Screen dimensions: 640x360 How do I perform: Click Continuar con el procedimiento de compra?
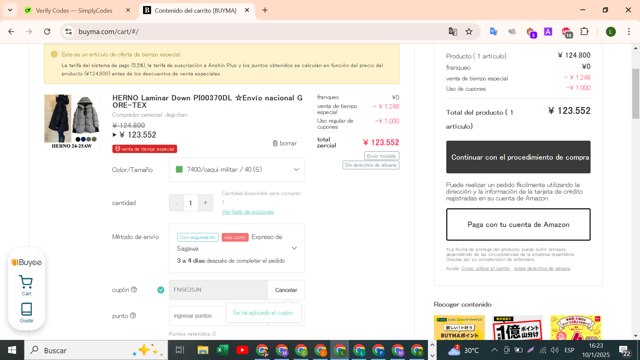pos(518,157)
